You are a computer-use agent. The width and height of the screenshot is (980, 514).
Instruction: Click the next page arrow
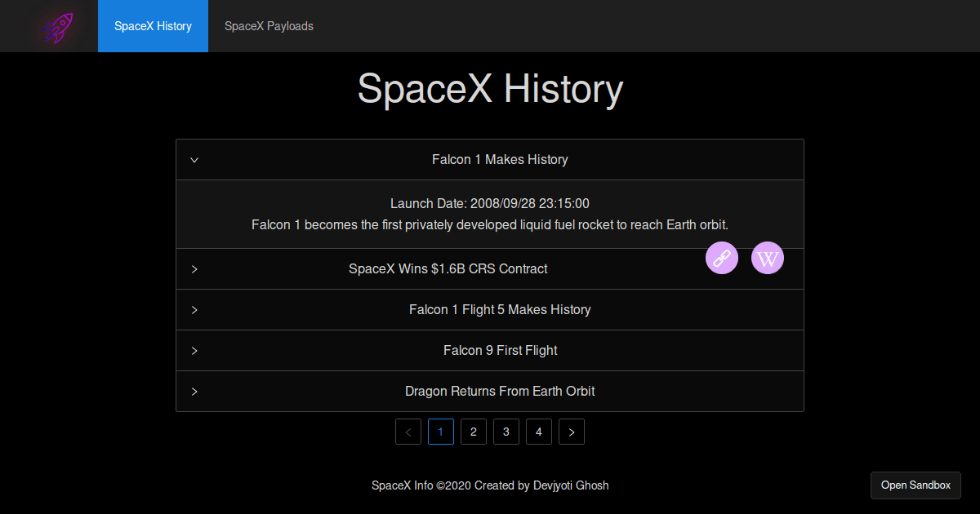[x=571, y=431]
